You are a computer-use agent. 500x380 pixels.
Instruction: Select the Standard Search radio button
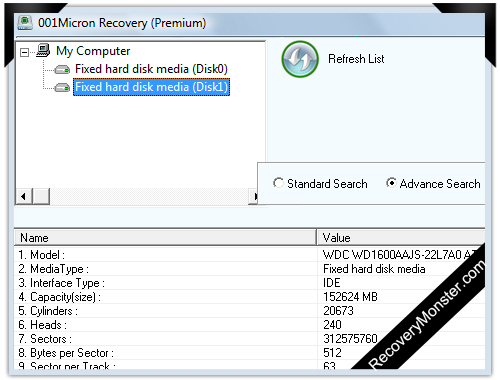pos(278,183)
